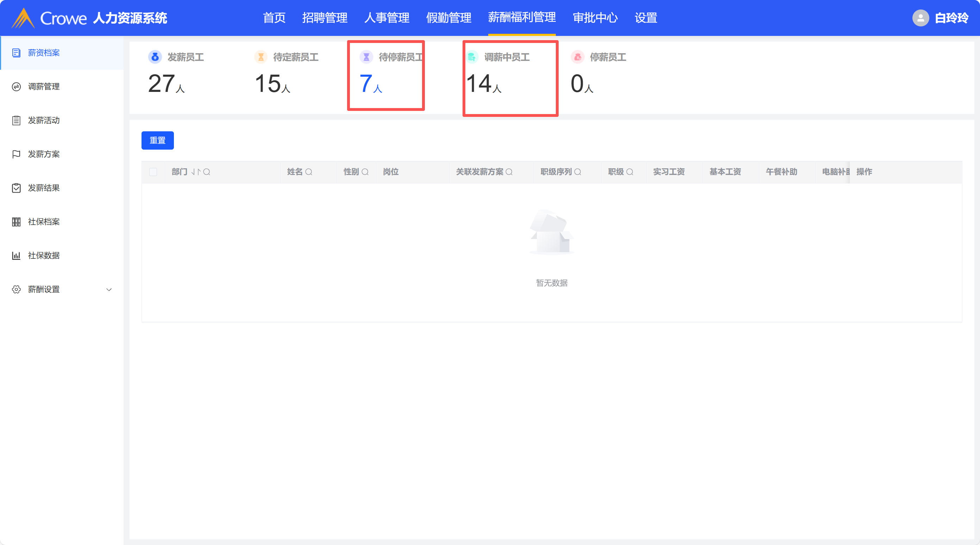Click the search icon beside 职级 column
The image size is (980, 545).
(x=630, y=172)
